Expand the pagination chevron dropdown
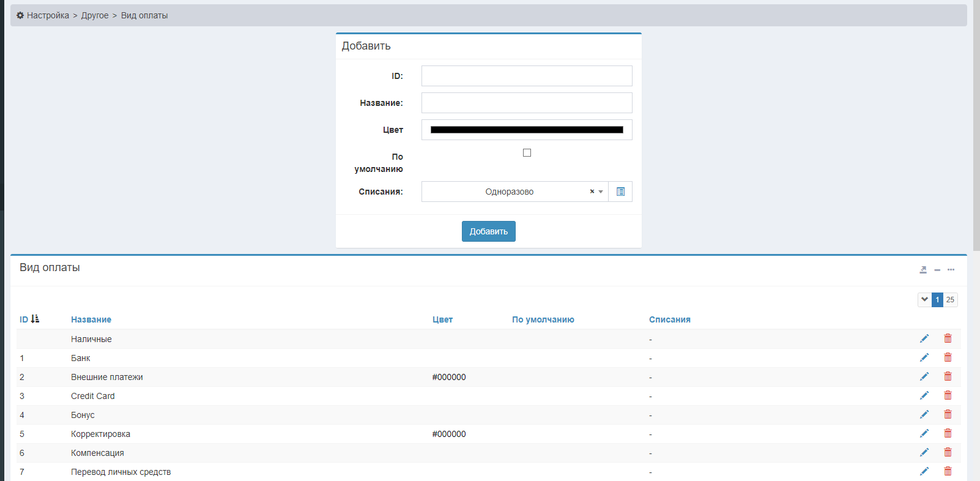The height and width of the screenshot is (481, 980). 924,300
